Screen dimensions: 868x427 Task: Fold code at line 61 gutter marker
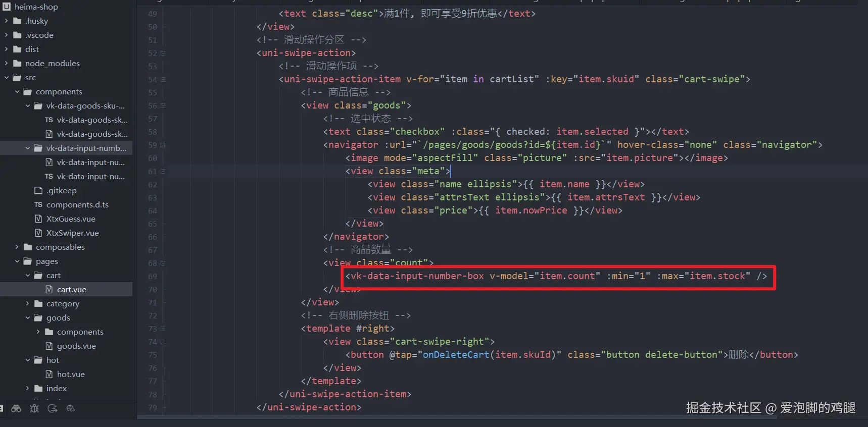coord(163,171)
